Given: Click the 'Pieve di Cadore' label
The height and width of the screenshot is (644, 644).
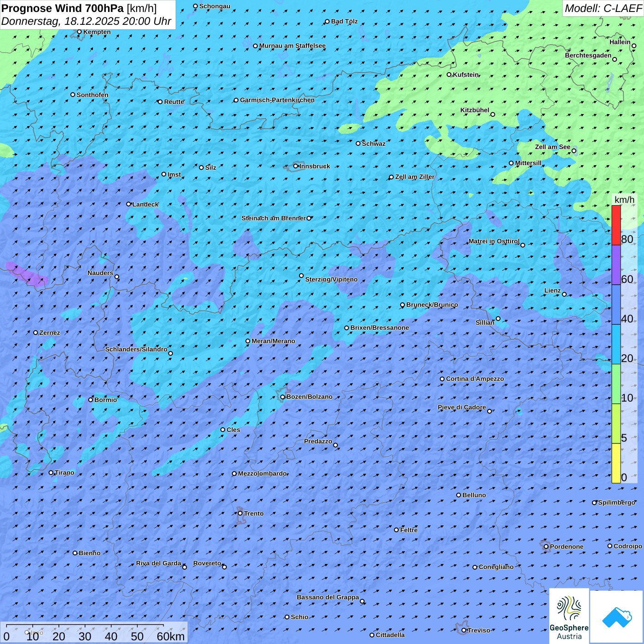Looking at the screenshot, I should coord(462,407).
